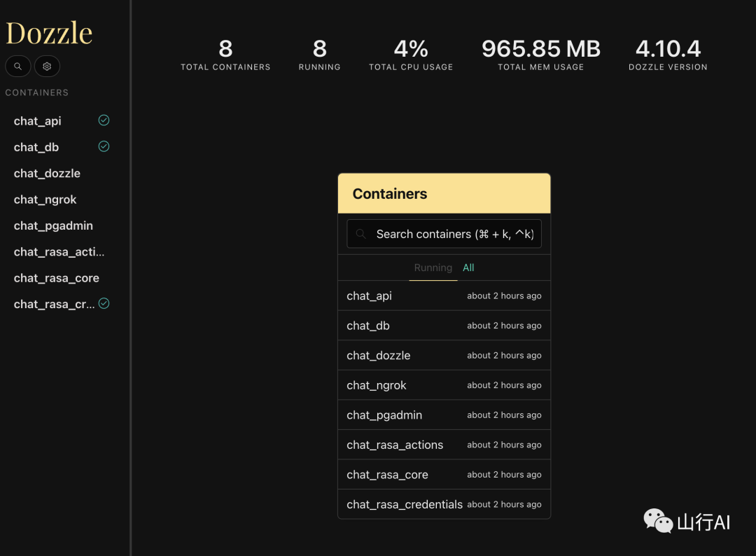This screenshot has height=556, width=756.
Task: Open chat_rasa_cr... in the sidebar
Action: tap(54, 305)
